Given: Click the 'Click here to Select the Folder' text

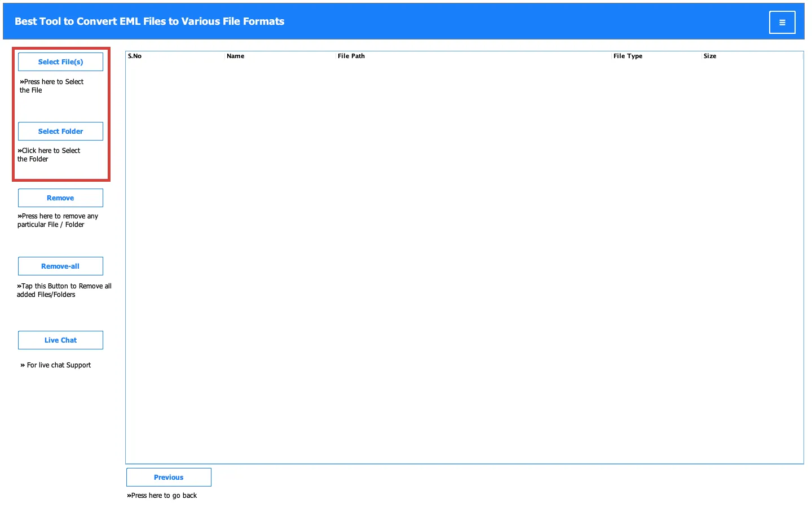Looking at the screenshot, I should tap(48, 155).
